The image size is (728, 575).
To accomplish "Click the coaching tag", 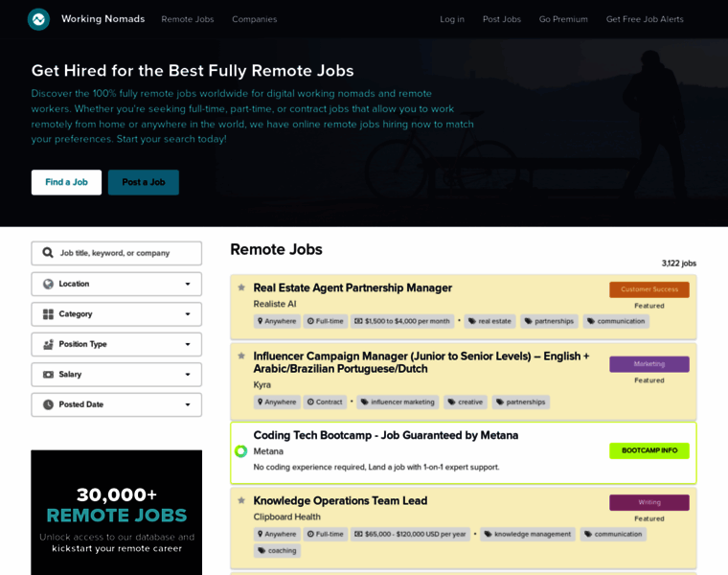I will click(277, 550).
